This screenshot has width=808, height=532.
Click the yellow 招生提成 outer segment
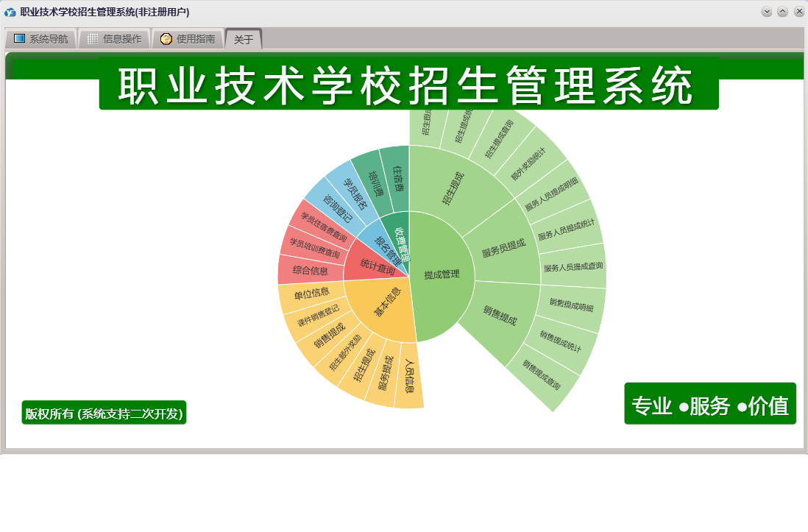pos(364,366)
